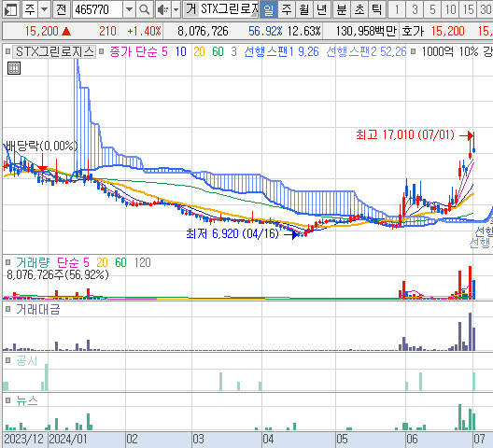This screenshot has height=448, width=493.
Task: Click the 뉴스 news panel label
Action: click(x=27, y=400)
